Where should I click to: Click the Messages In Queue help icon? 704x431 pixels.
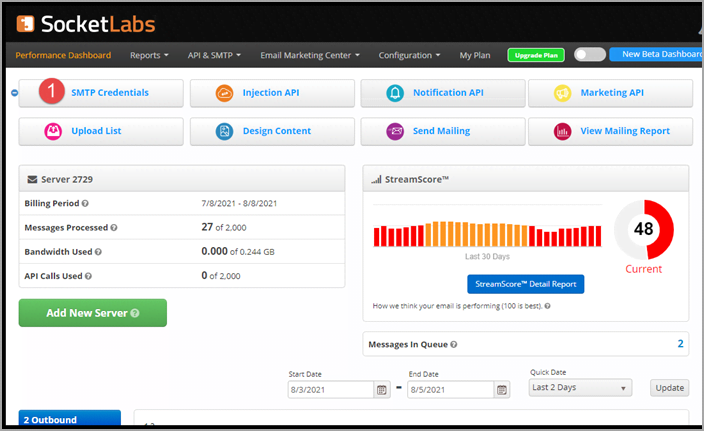pos(454,344)
